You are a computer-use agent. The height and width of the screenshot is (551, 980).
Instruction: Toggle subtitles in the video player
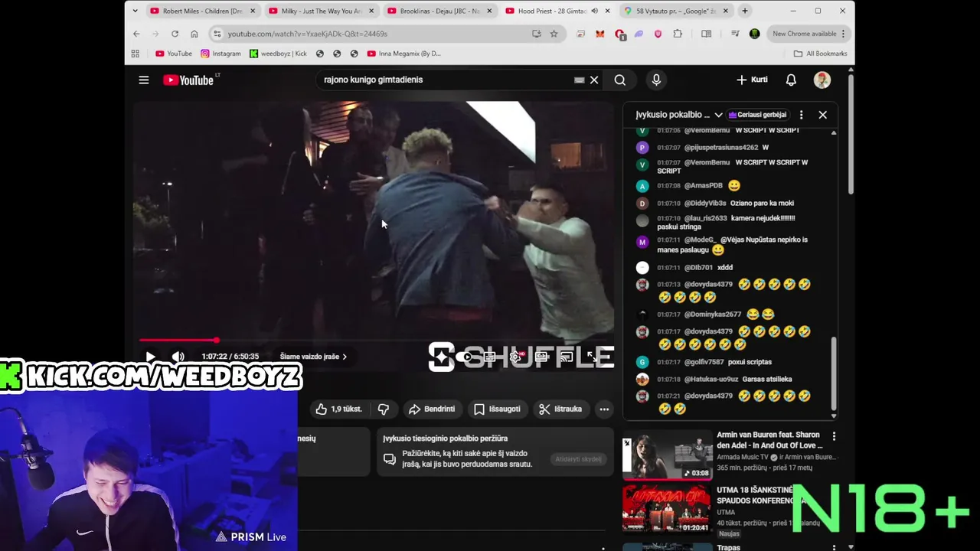(491, 357)
